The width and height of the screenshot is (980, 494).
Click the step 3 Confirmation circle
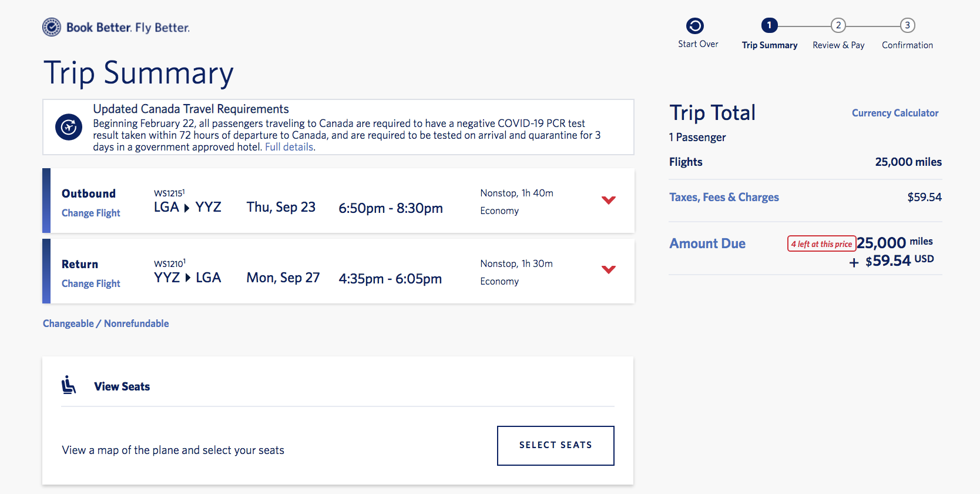(907, 25)
